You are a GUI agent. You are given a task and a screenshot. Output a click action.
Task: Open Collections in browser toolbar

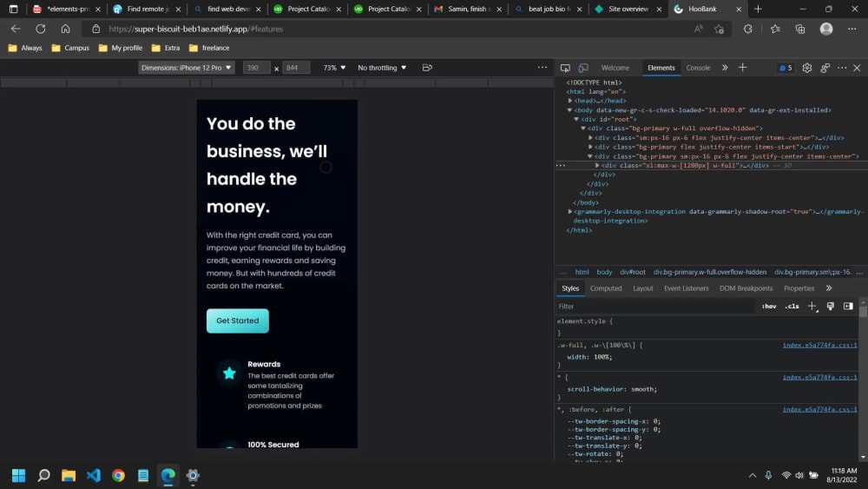tap(800, 29)
